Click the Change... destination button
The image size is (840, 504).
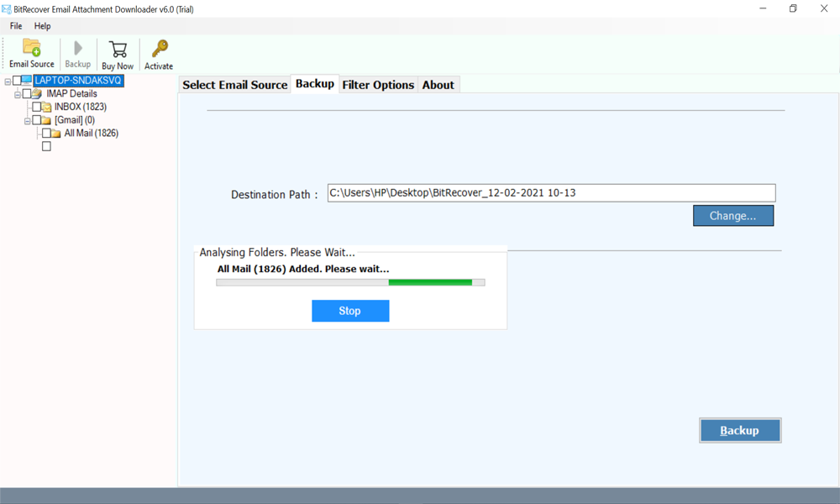pyautogui.click(x=732, y=216)
